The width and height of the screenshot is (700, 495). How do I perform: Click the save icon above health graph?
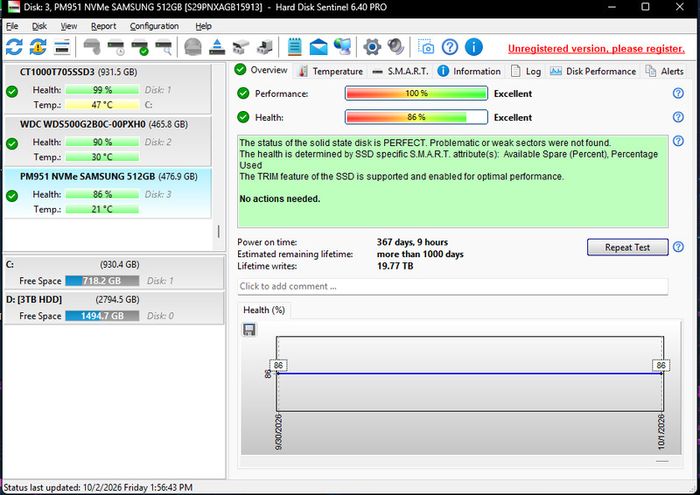pos(249,330)
